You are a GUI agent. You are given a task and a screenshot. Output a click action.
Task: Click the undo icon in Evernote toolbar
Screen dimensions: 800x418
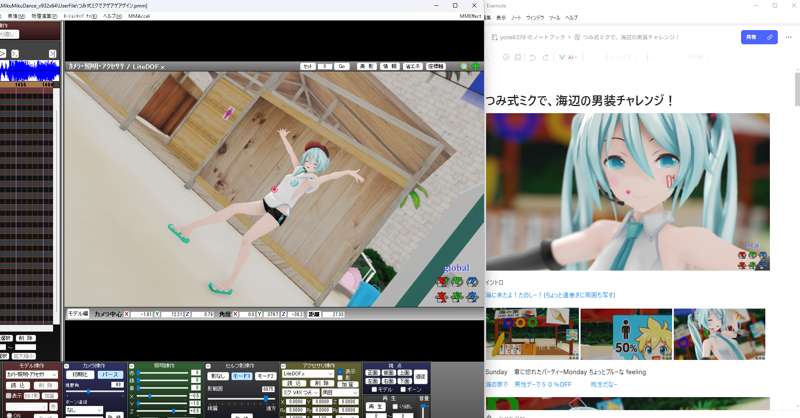pos(532,57)
